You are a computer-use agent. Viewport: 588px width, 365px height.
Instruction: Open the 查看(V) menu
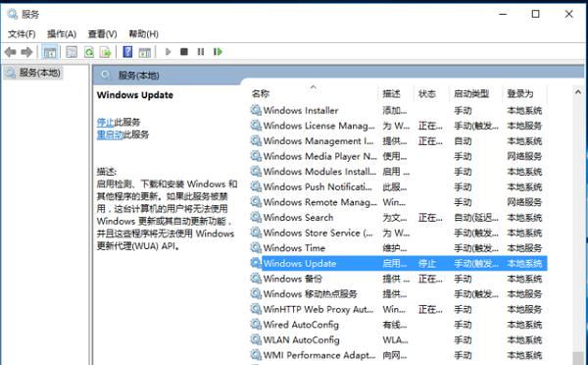pos(102,34)
